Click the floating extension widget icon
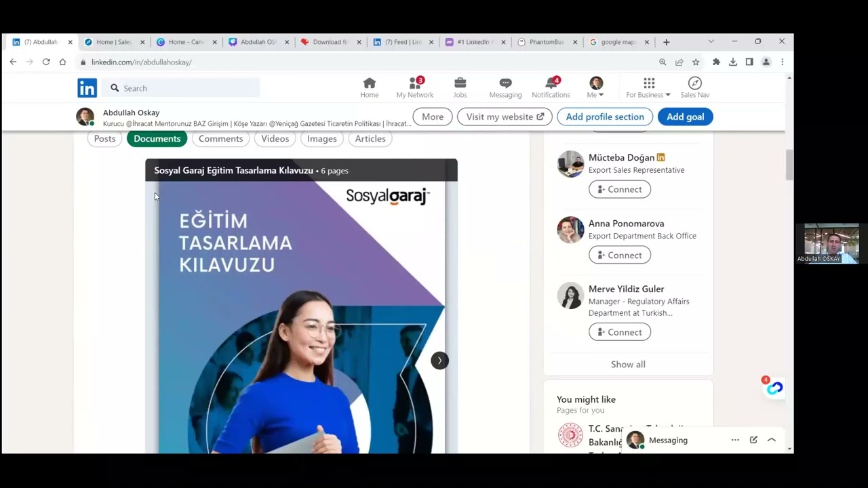 pos(774,388)
